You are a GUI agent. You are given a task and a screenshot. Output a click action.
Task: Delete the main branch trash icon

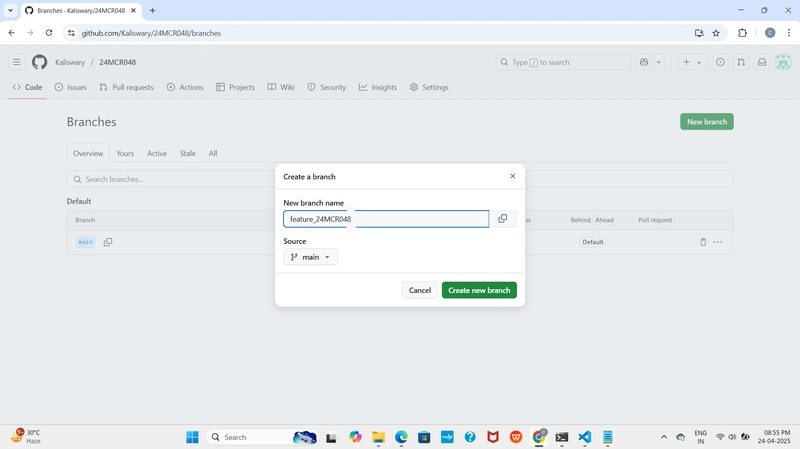pos(703,242)
